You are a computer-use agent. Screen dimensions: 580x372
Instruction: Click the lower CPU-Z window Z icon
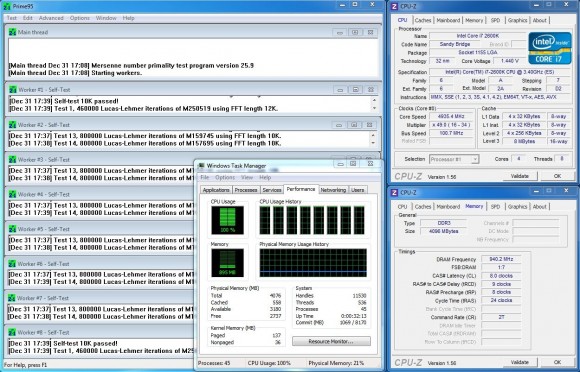tap(395, 192)
